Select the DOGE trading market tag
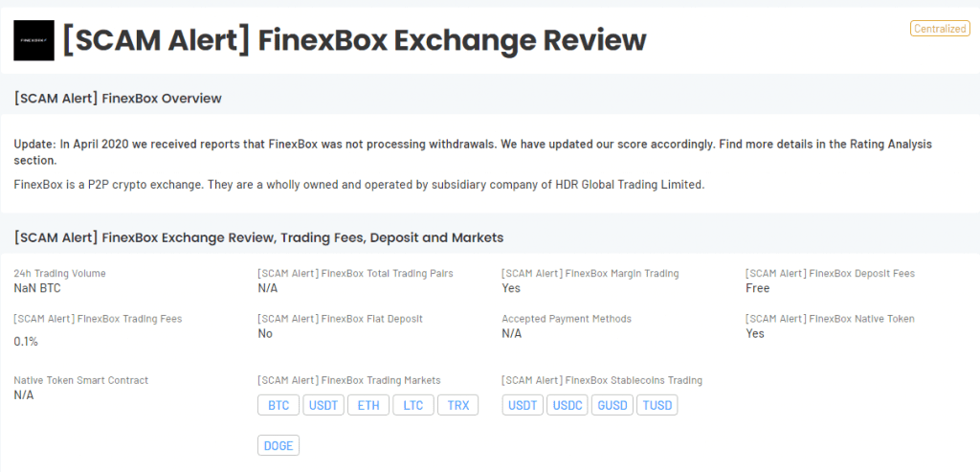Viewport: 980px width, 472px height. (278, 445)
